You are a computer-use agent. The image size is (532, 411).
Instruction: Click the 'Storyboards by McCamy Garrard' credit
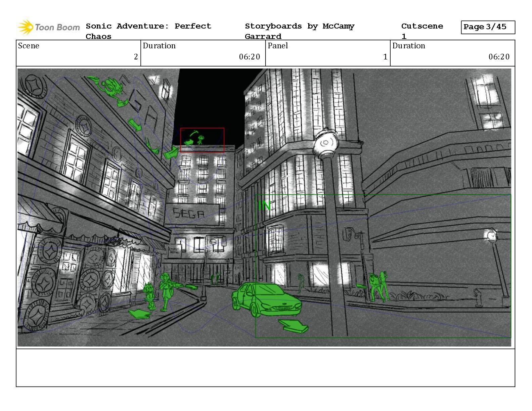point(300,31)
